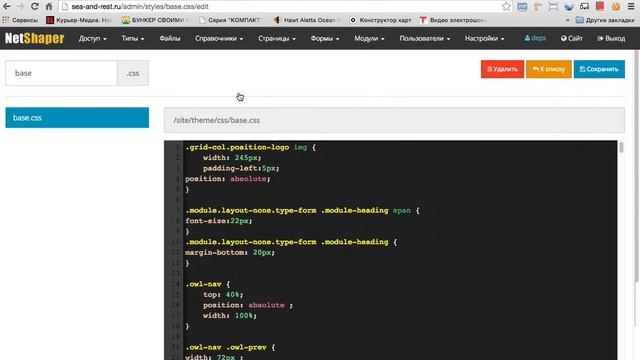Click the 'top: 40%;' code line
Viewport: 640px width, 360px height.
tap(223, 295)
